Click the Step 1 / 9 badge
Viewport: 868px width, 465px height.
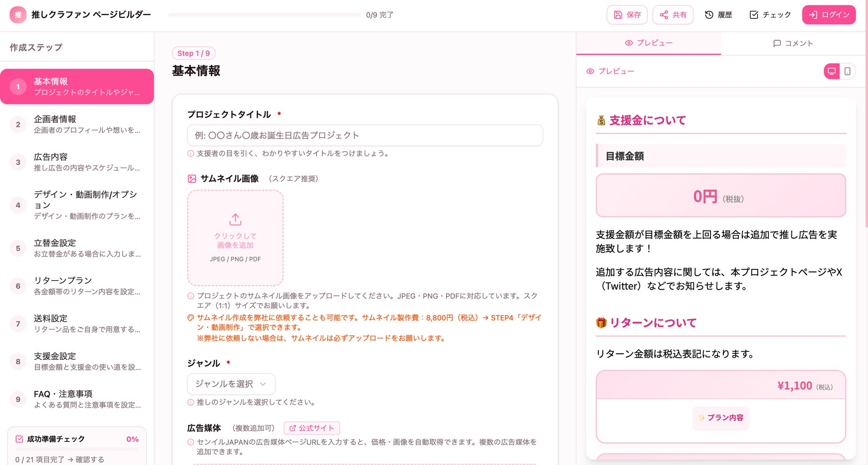click(194, 53)
